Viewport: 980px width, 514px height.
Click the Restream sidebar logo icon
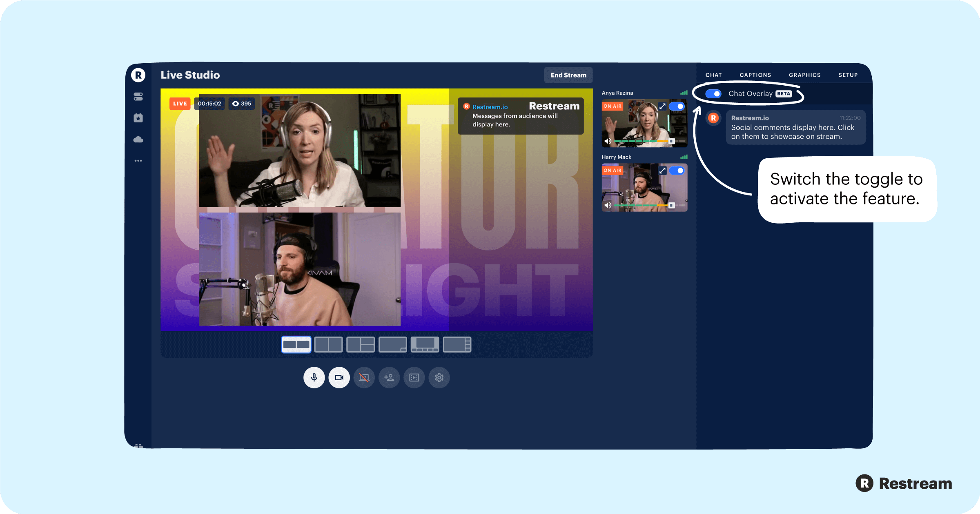coord(139,75)
